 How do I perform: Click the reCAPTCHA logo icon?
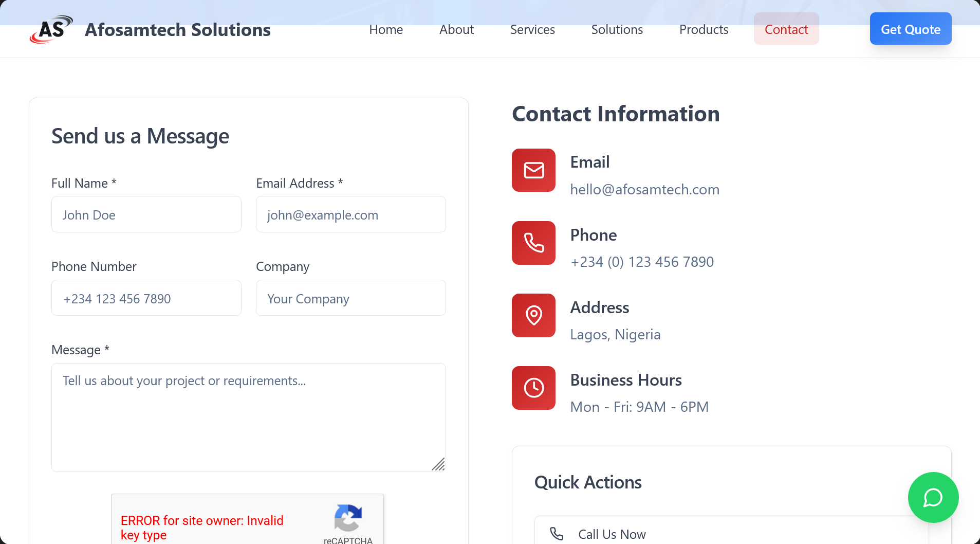(348, 517)
